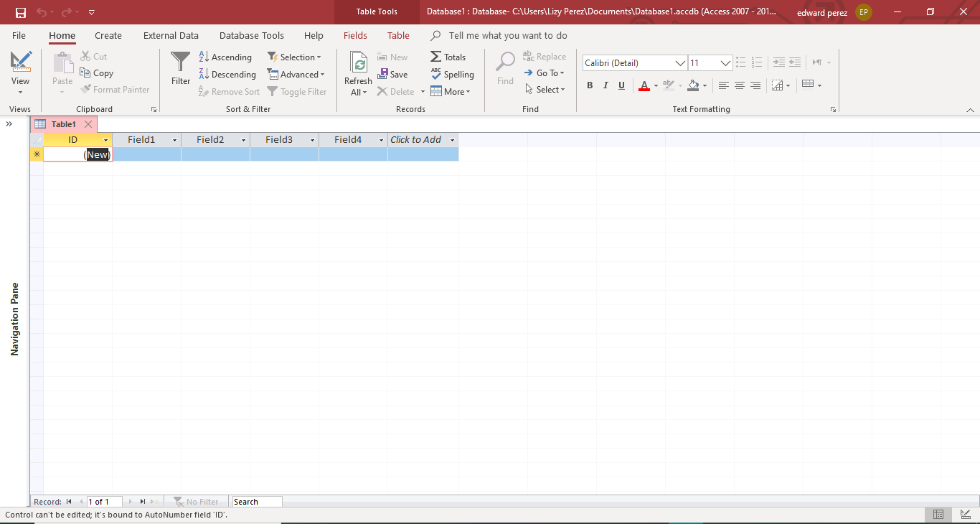The width and height of the screenshot is (980, 524).
Task: Click the Select button in Find group
Action: point(545,90)
